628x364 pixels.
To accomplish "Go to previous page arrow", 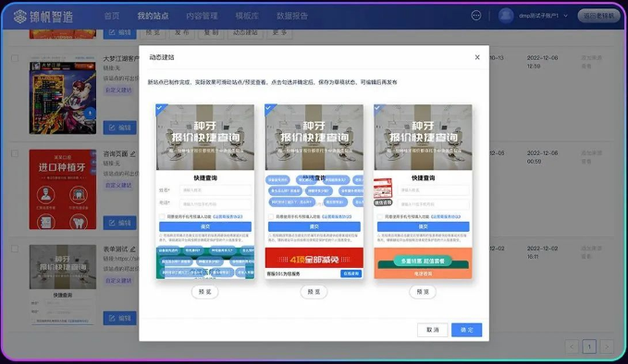I will tap(572, 346).
